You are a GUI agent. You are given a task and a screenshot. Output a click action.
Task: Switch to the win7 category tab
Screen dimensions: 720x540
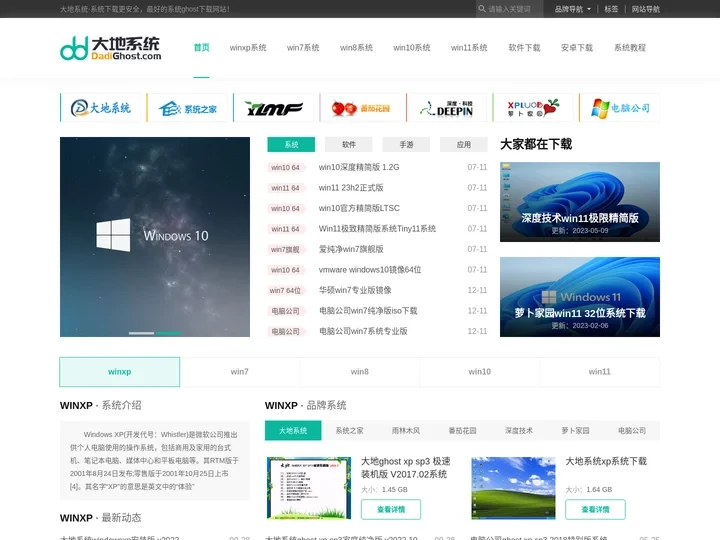(240, 372)
